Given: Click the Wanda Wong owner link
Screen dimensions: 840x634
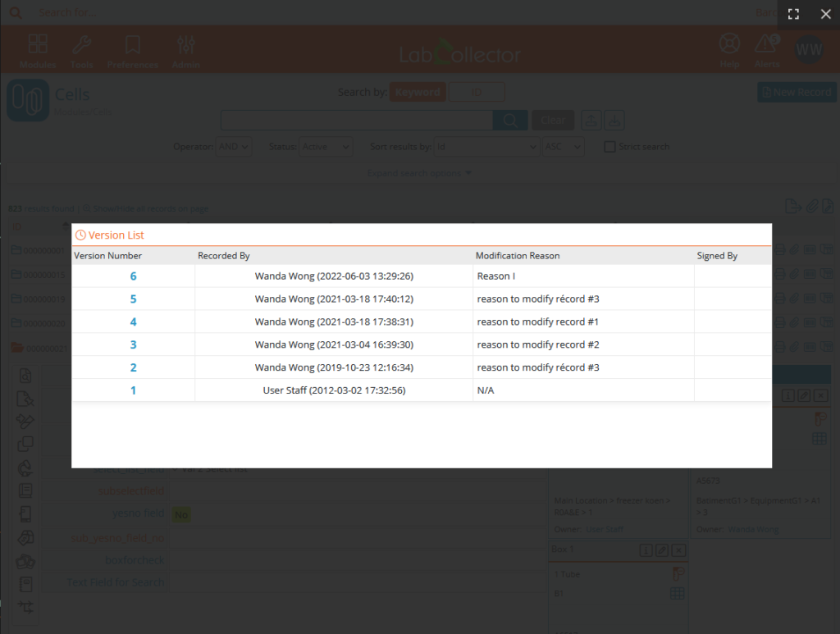Looking at the screenshot, I should (x=753, y=529).
